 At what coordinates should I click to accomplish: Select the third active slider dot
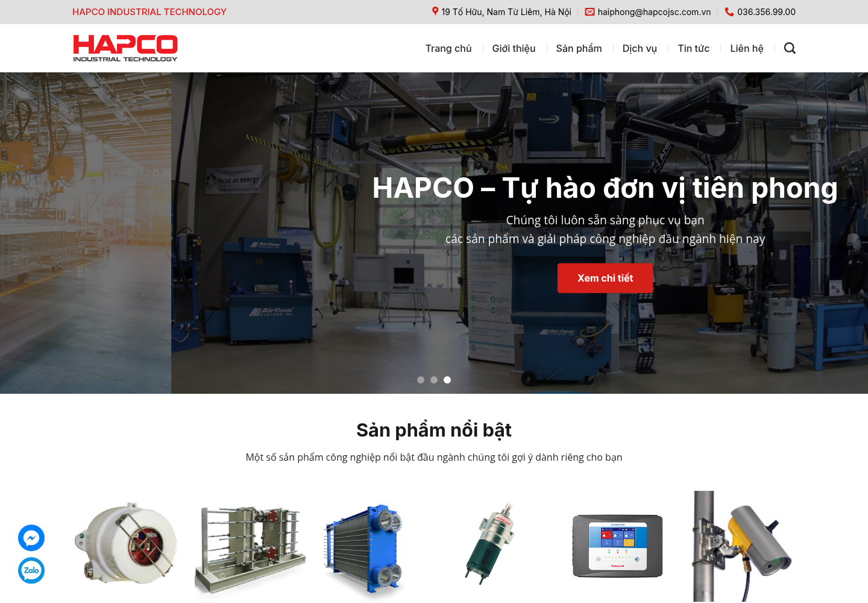click(447, 380)
